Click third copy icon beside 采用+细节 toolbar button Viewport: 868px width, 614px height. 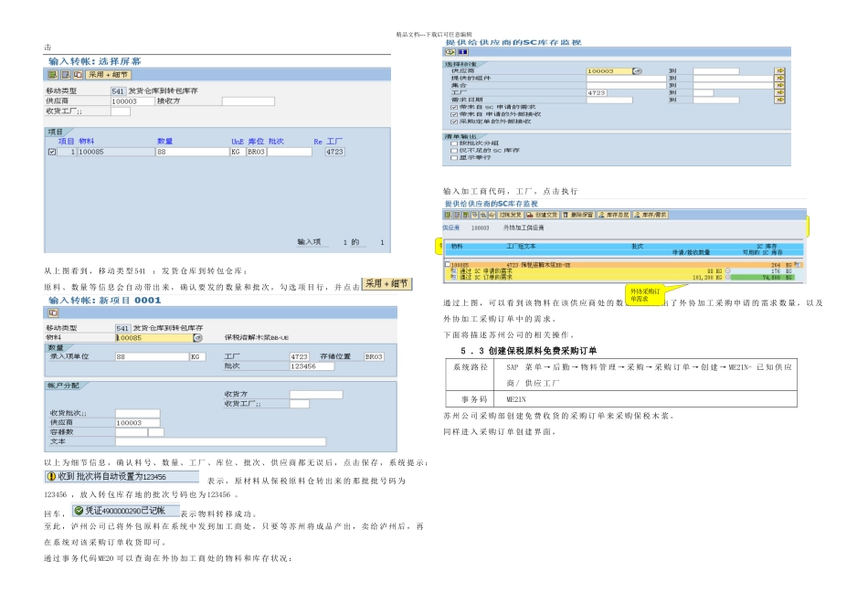pyautogui.click(x=78, y=75)
